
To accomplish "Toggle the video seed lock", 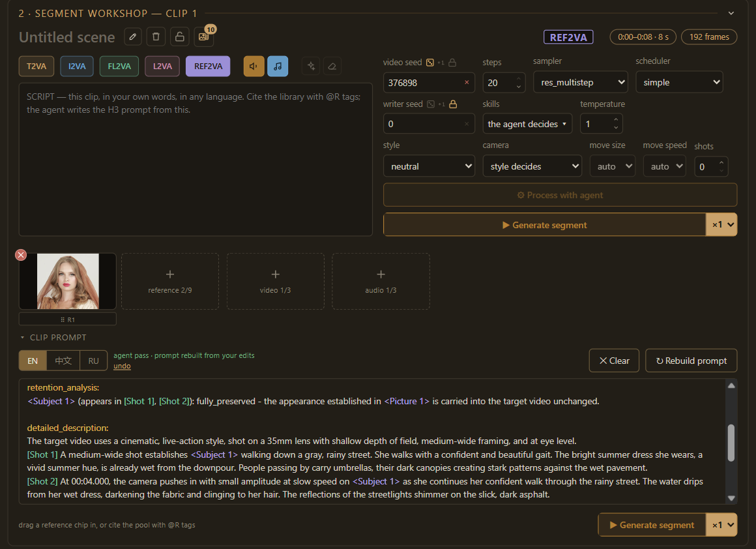I will click(452, 62).
